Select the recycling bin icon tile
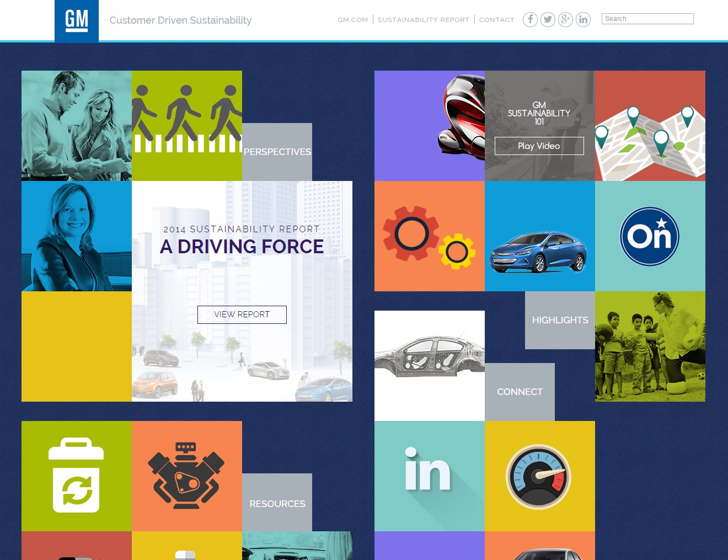 (x=77, y=476)
